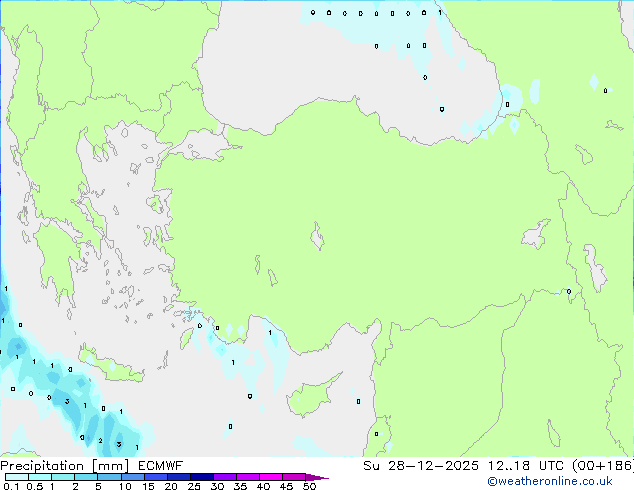The image size is (634, 490).
Task: Click the '12..18 UTC' time range text
Action: coord(526,466)
